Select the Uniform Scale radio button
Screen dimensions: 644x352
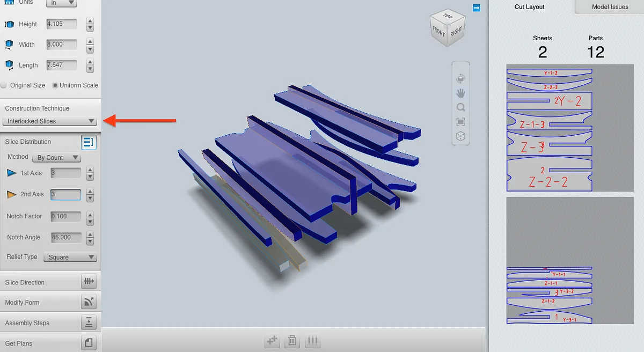click(x=55, y=85)
